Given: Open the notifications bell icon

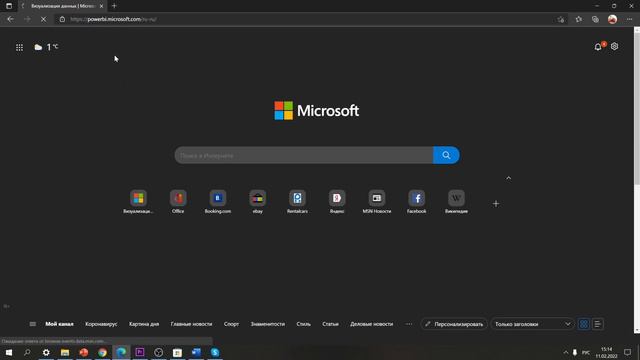Looking at the screenshot, I should coord(598,47).
